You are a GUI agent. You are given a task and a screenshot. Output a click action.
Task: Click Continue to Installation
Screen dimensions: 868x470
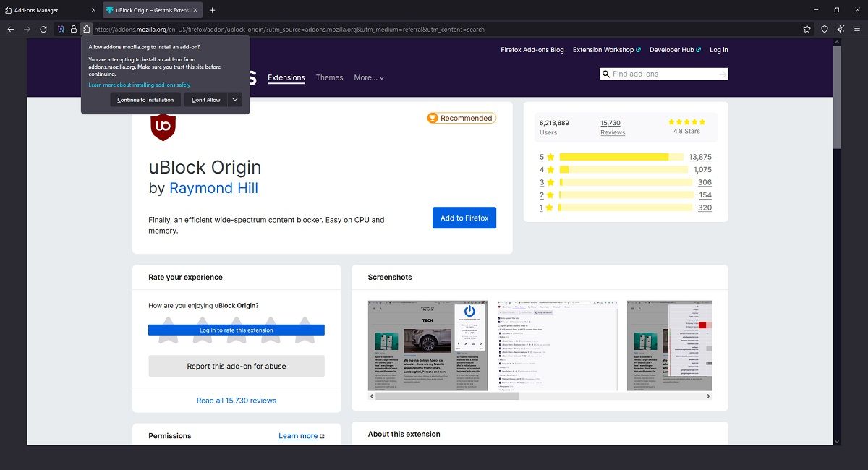145,99
